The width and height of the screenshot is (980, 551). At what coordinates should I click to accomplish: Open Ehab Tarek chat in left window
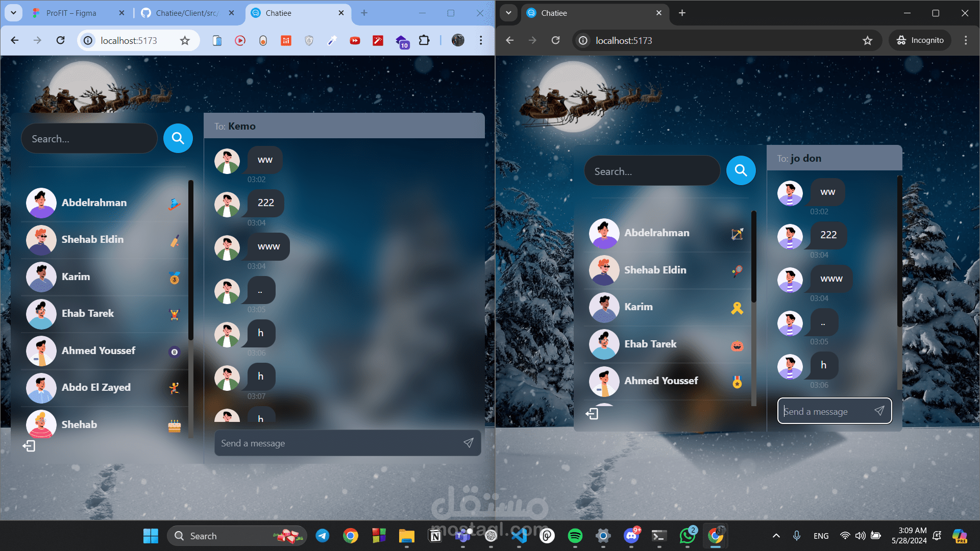pos(104,314)
